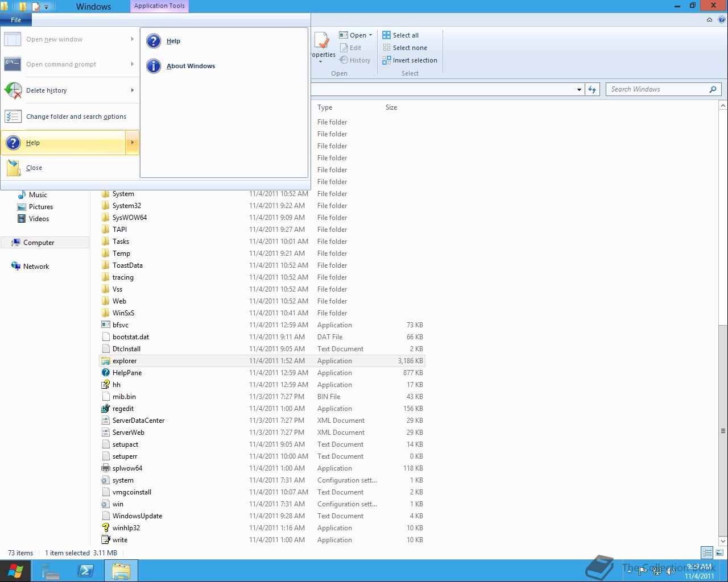
Task: Click the History button in ribbon
Action: (x=355, y=60)
